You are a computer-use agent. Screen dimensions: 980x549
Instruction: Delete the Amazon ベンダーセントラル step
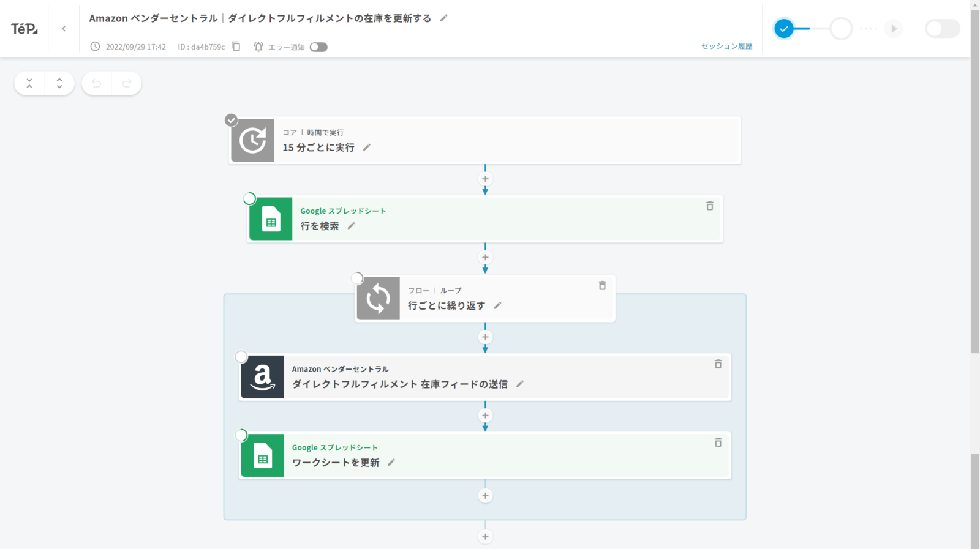[x=718, y=364]
